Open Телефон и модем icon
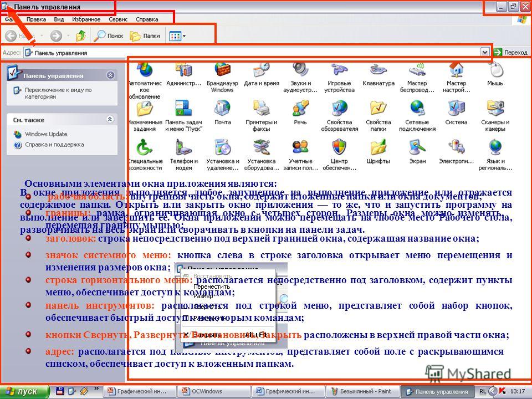Viewport: 532px width, 399px height. coord(183,147)
